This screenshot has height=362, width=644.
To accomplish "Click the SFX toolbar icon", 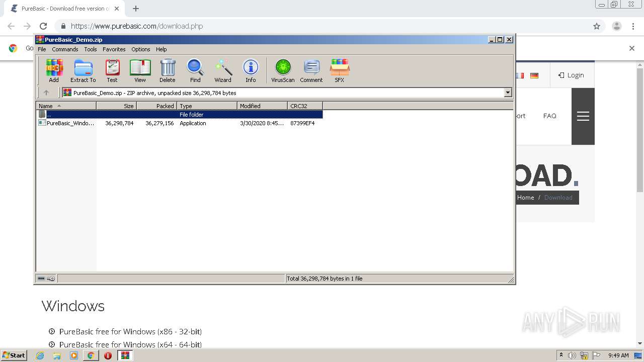I will click(x=340, y=70).
